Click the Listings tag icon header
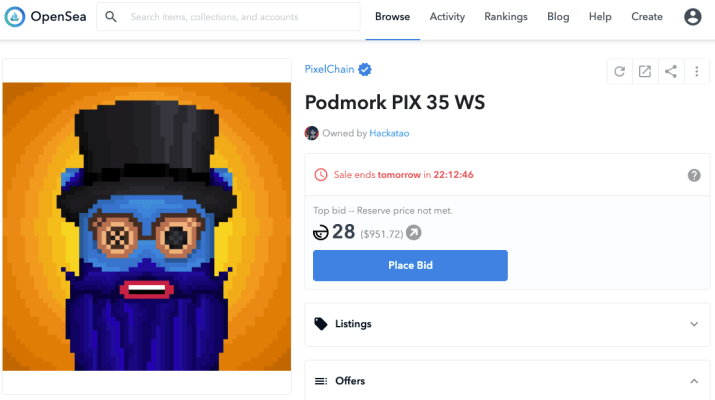Screen dimensions: 715x400 coord(321,324)
